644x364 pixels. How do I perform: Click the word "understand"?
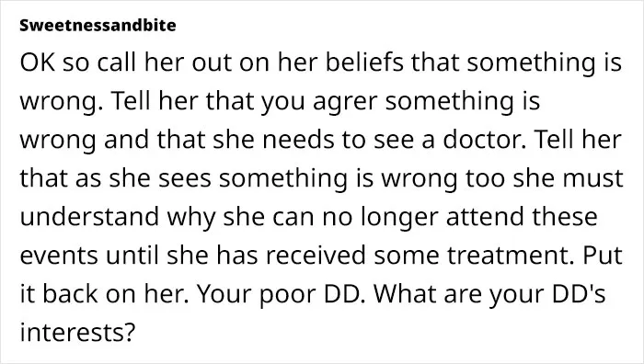coord(89,217)
